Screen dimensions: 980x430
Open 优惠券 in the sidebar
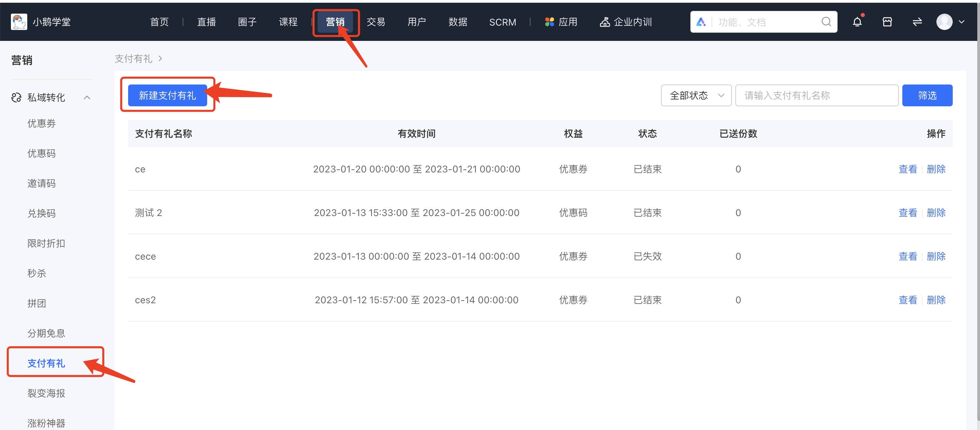[x=42, y=123]
